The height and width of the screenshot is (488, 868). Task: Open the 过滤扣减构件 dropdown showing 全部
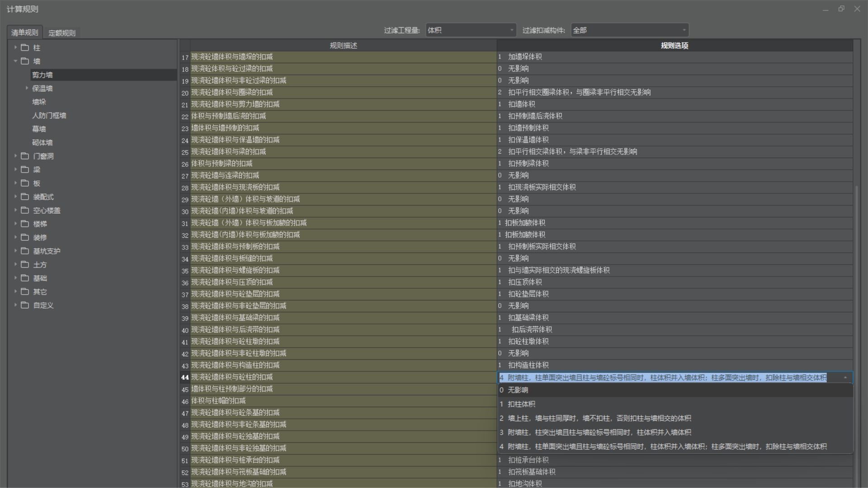(630, 30)
